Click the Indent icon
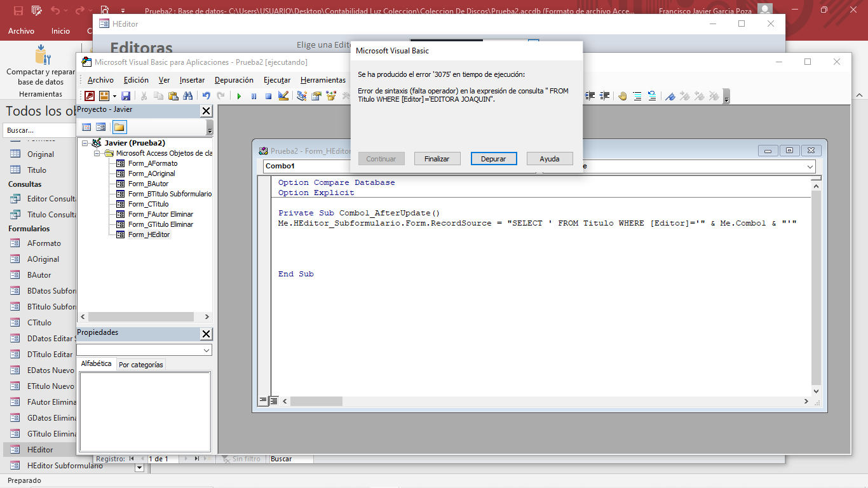868x488 pixels. click(590, 96)
